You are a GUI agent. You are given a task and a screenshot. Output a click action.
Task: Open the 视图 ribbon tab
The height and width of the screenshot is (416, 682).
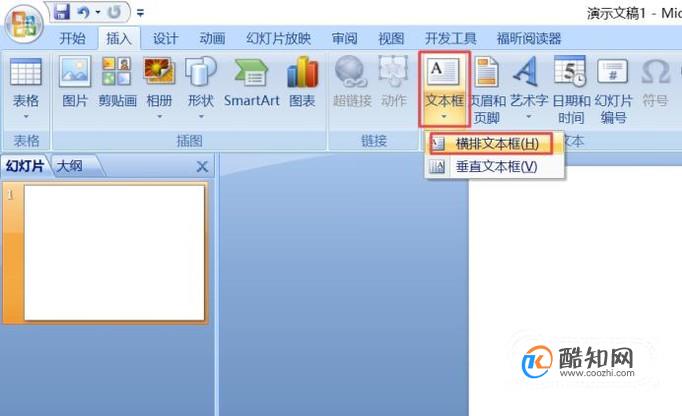click(391, 38)
